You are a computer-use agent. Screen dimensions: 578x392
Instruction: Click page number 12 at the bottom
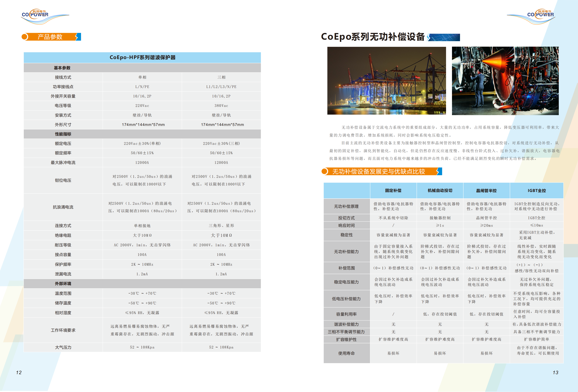coord(19,372)
